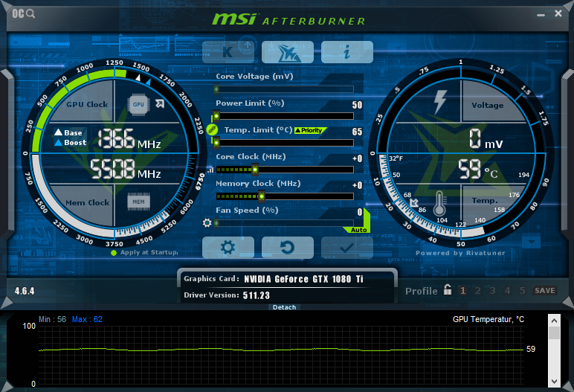The image size is (574, 392).
Task: Toggle fan speed Auto mode
Action: [x=358, y=230]
